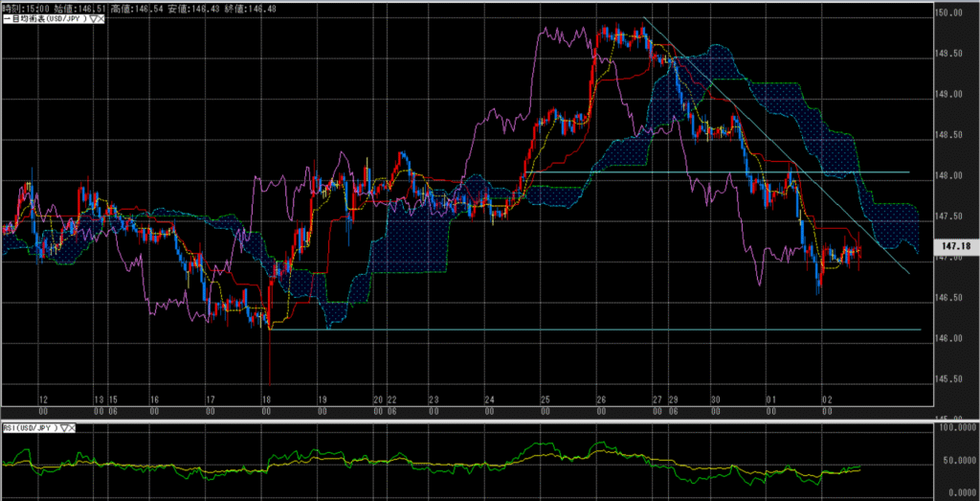Image resolution: width=980 pixels, height=501 pixels.
Task: Click the date 12 marker on time axis
Action: point(43,399)
